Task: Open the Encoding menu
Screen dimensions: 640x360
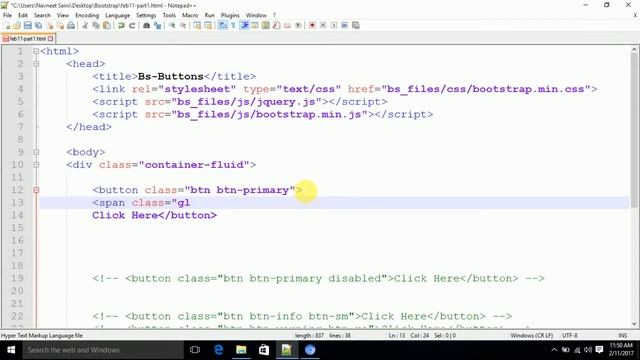Action: 87,15
